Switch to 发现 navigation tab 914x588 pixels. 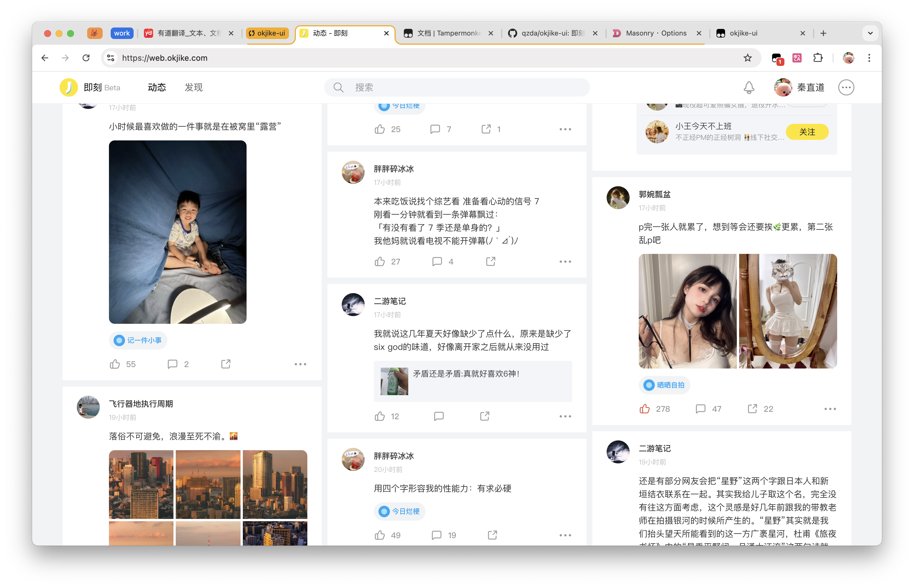(x=193, y=87)
